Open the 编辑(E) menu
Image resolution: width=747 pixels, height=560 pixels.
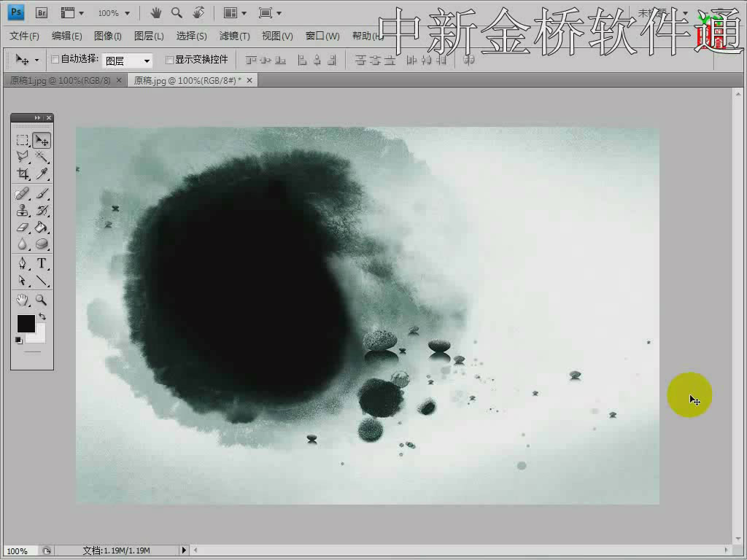click(66, 36)
